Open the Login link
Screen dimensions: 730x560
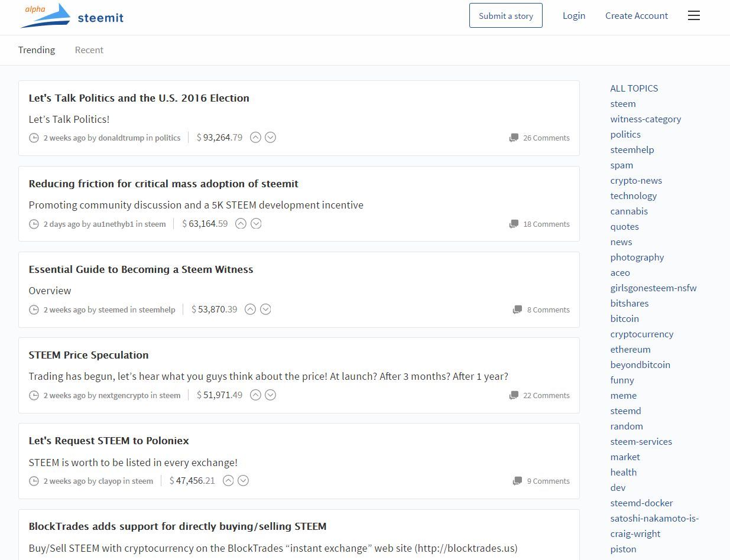574,16
